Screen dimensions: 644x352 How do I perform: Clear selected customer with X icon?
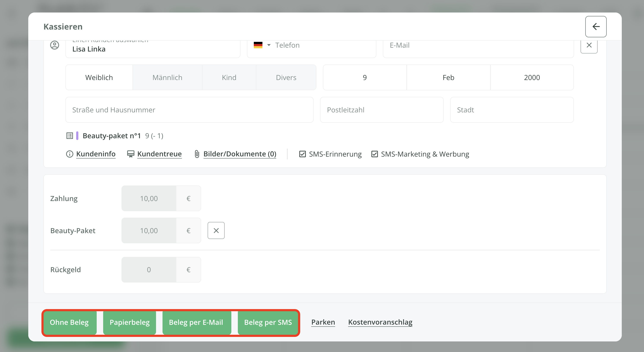589,45
